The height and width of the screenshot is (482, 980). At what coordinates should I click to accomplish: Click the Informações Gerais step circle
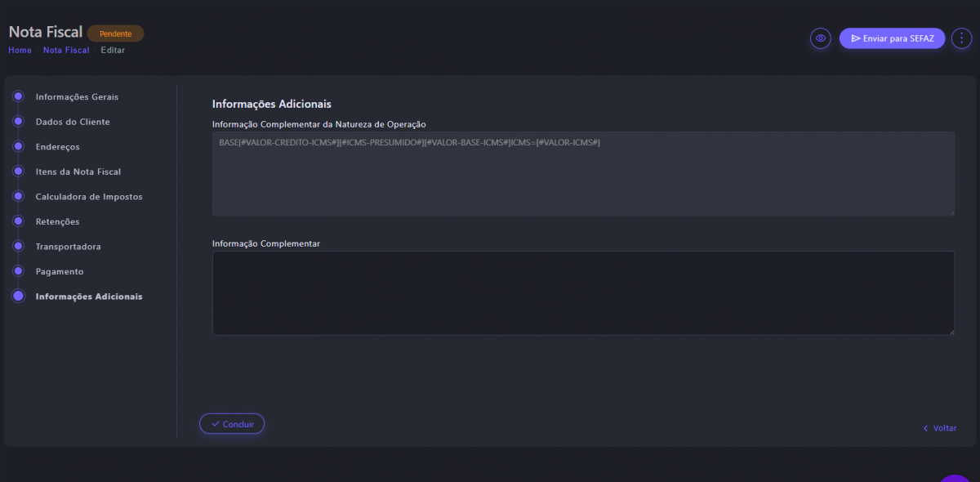[x=18, y=96]
